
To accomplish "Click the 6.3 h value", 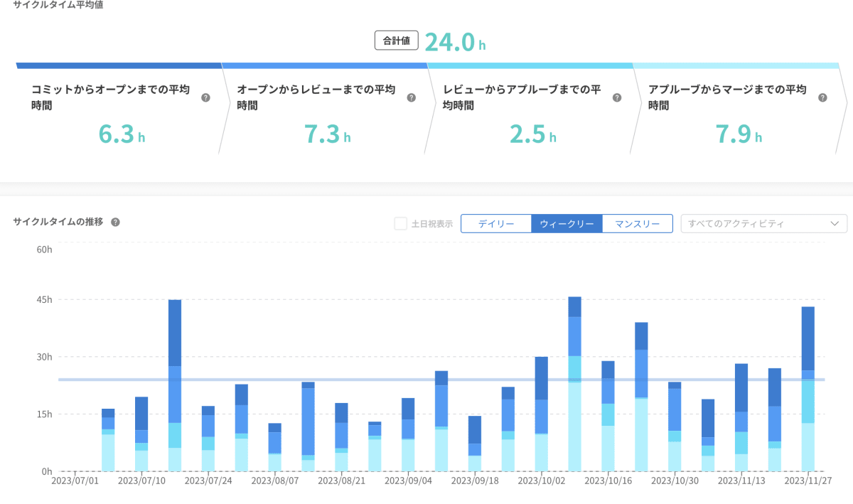I will (x=122, y=134).
